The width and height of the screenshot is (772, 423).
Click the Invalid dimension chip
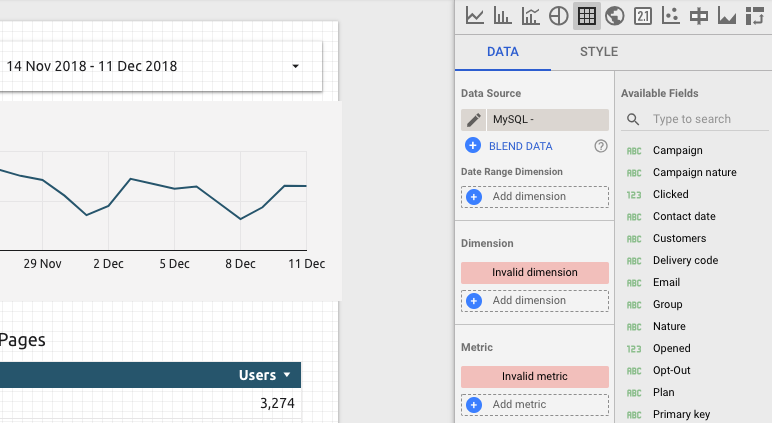(534, 273)
